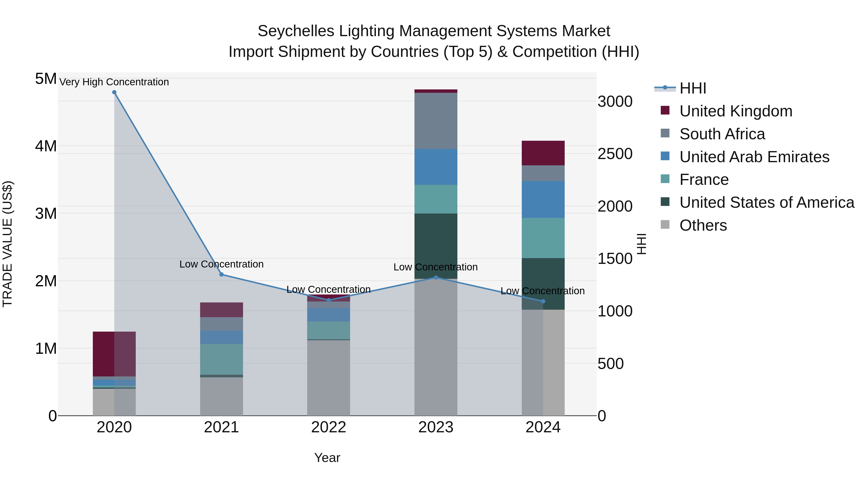The image size is (868, 488).
Task: Click the chart title 'Seychelles Lighting Management Systems Market'
Action: tap(434, 31)
